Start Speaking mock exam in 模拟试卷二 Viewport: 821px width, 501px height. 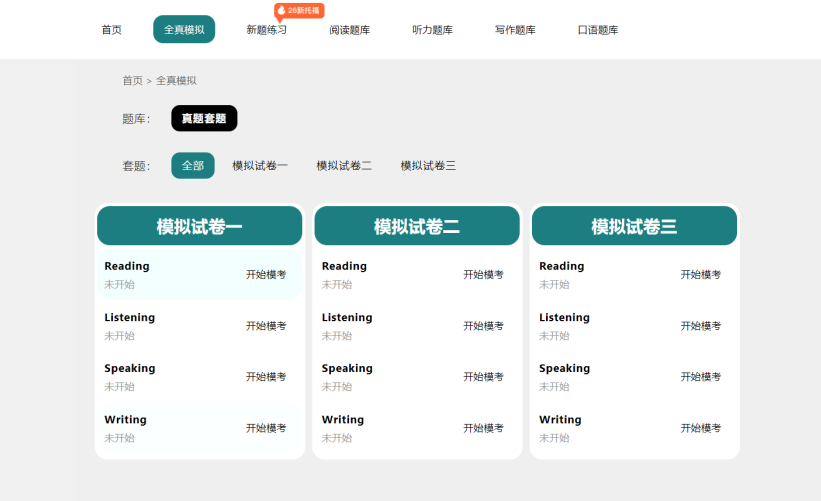483,376
